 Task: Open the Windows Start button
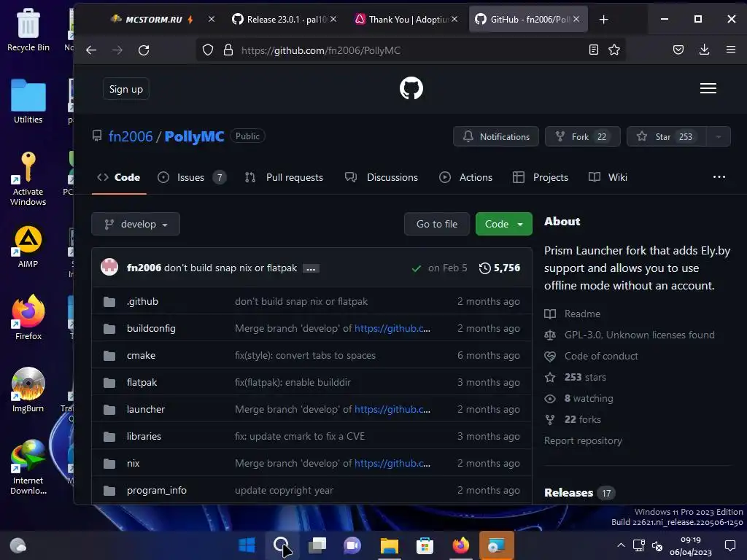[247, 545]
